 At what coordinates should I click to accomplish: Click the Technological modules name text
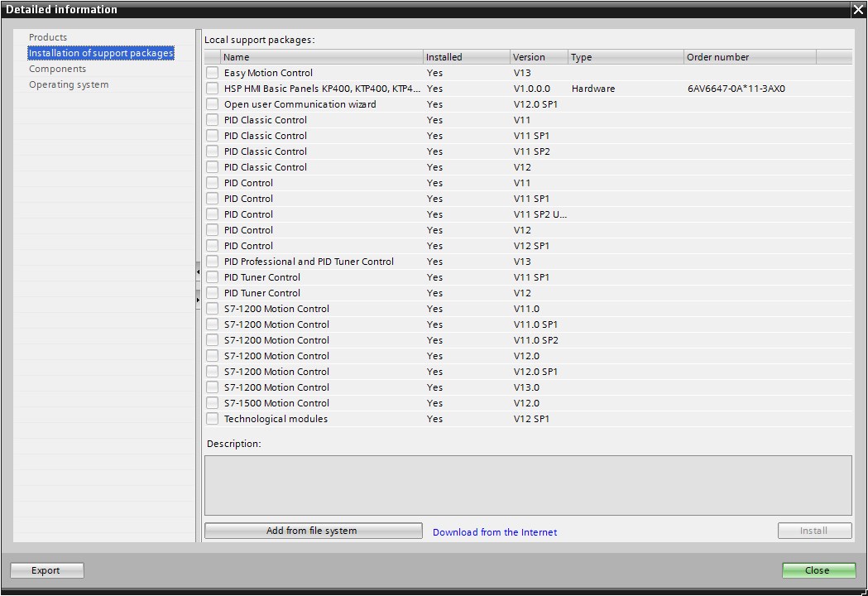(x=276, y=419)
